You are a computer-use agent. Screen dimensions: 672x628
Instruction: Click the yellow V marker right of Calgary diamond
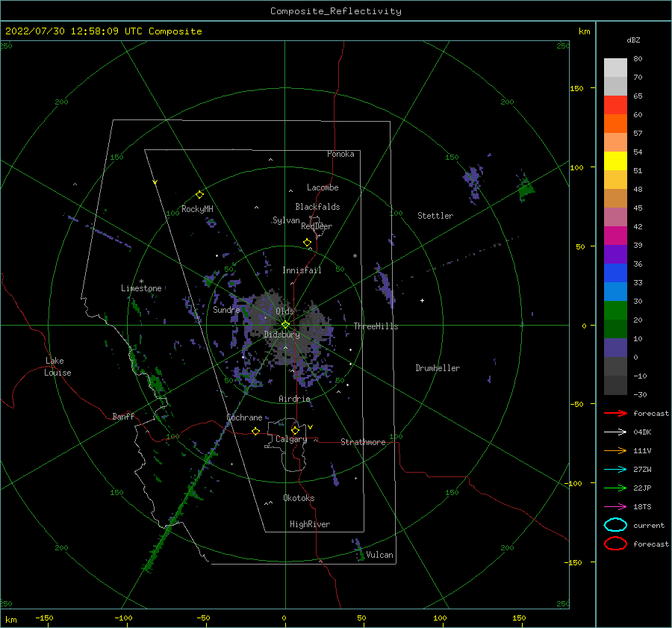[311, 427]
